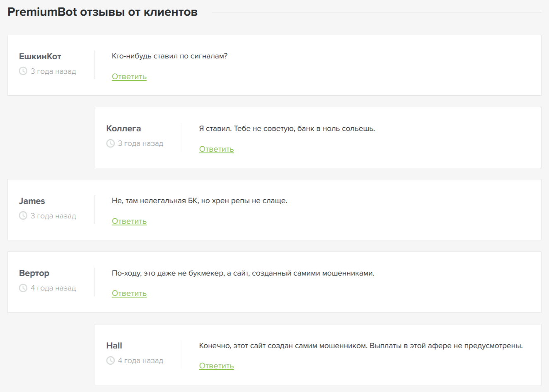This screenshot has height=392, width=549.
Task: Click Ответить under Вертор's review
Action: [x=129, y=293]
